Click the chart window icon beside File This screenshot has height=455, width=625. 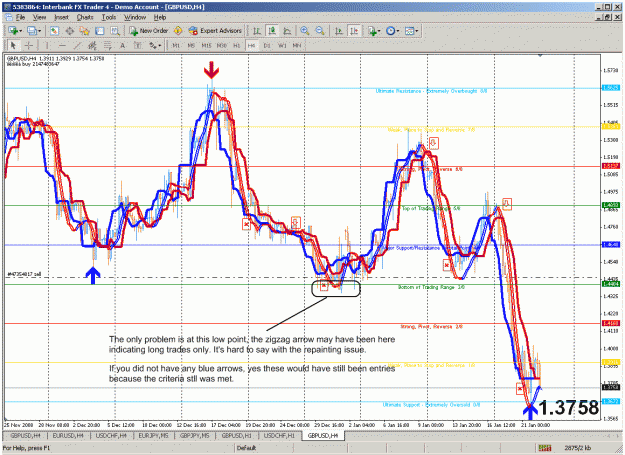click(x=9, y=17)
